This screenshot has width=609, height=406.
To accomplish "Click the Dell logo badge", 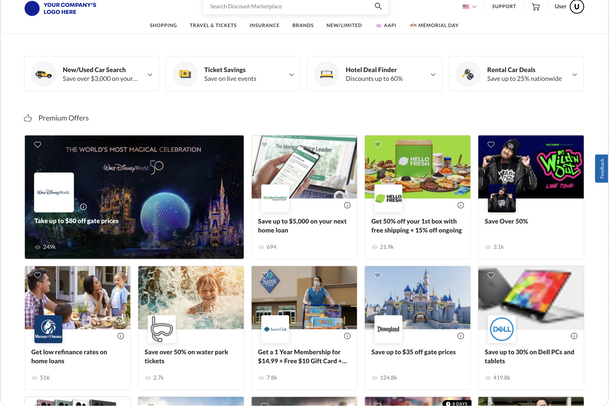I will point(501,329).
